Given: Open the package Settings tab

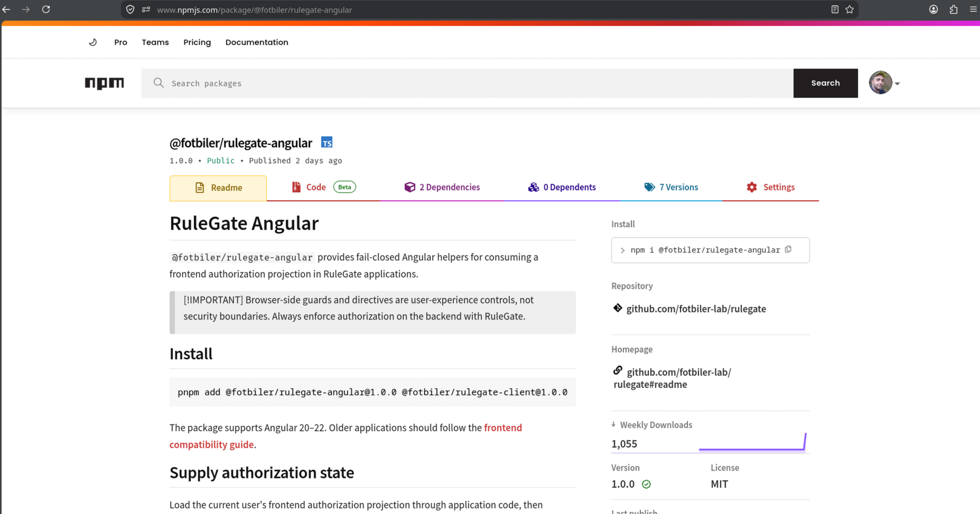Looking at the screenshot, I should tap(770, 188).
